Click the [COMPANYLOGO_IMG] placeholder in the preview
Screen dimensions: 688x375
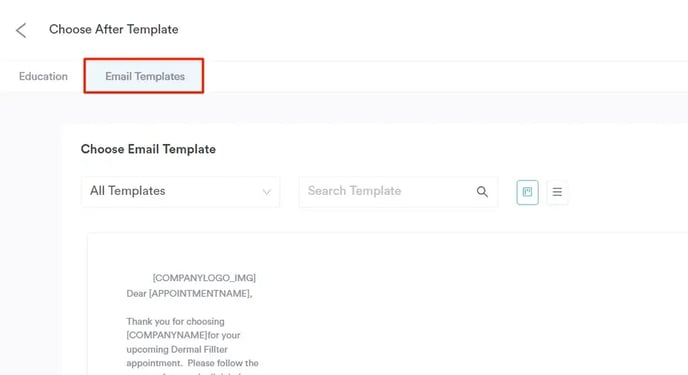point(204,278)
